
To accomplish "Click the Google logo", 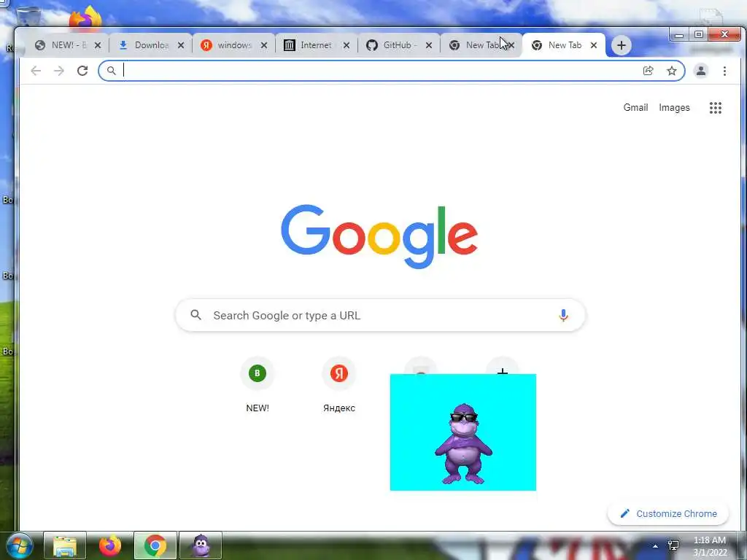I will 379,236.
